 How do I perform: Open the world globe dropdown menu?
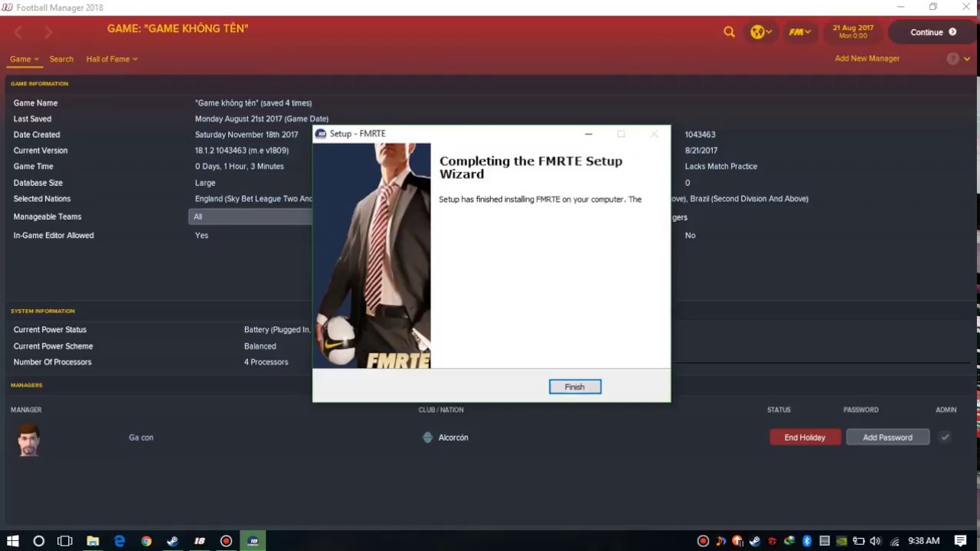click(x=761, y=32)
